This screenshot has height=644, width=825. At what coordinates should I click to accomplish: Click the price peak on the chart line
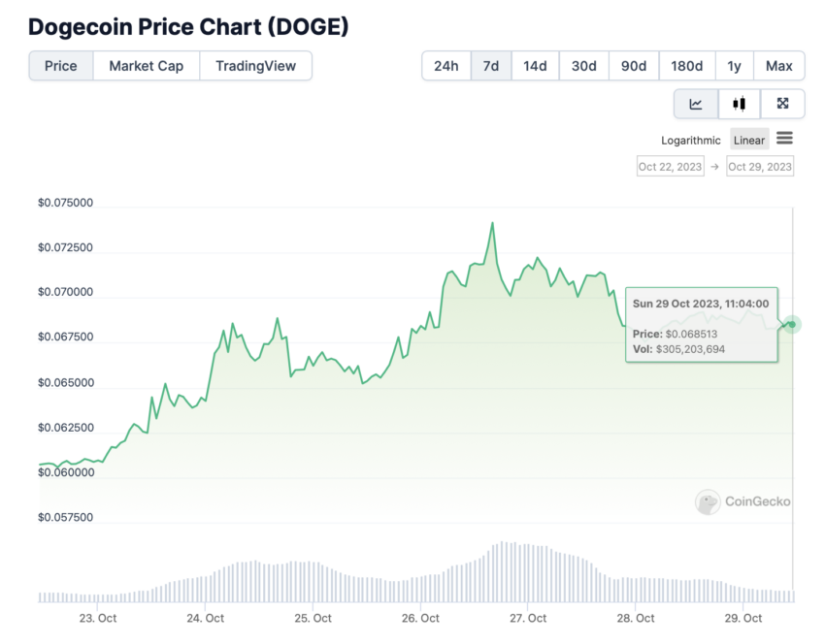click(x=492, y=223)
